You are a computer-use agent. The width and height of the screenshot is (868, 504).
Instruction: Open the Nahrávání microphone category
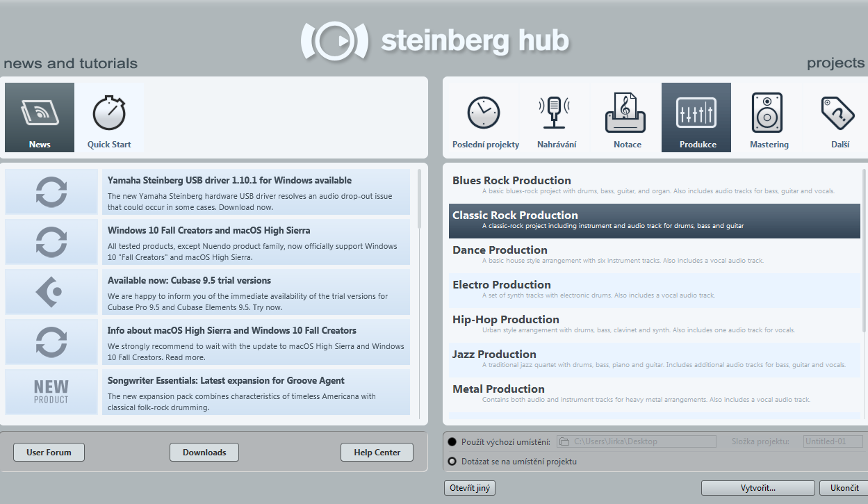(x=556, y=111)
